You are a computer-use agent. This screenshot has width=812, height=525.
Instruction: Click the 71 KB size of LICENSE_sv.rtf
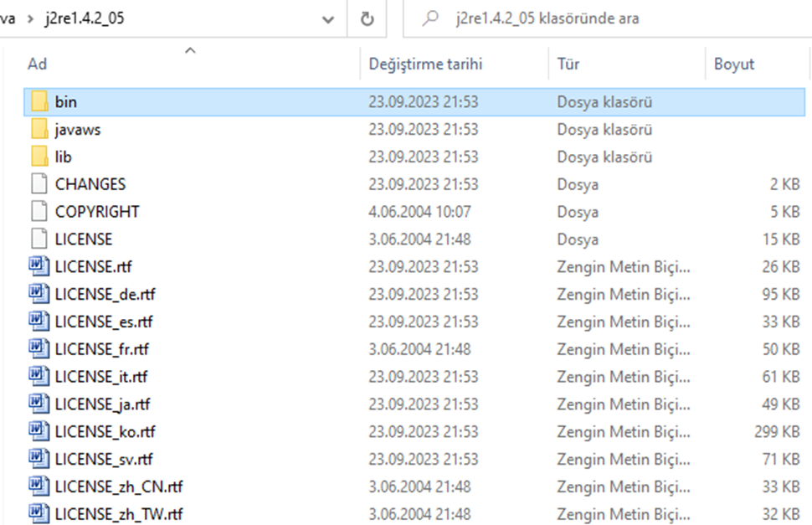click(x=780, y=458)
